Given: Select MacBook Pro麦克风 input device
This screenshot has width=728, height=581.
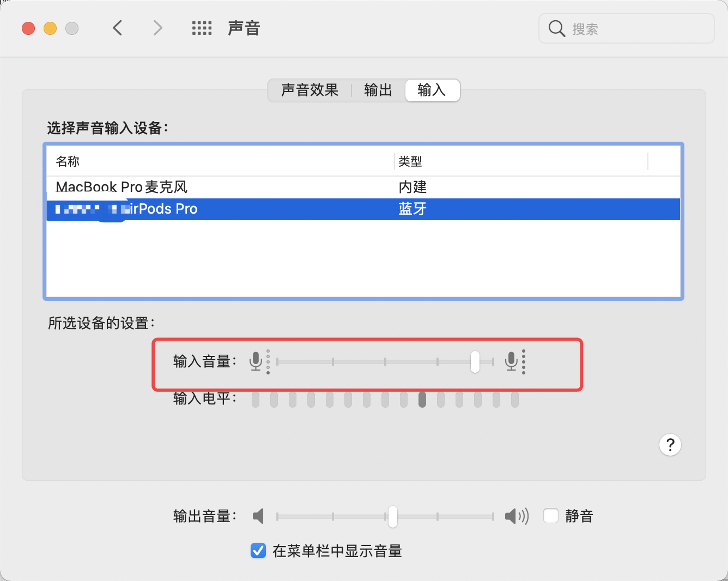Looking at the screenshot, I should tap(363, 187).
